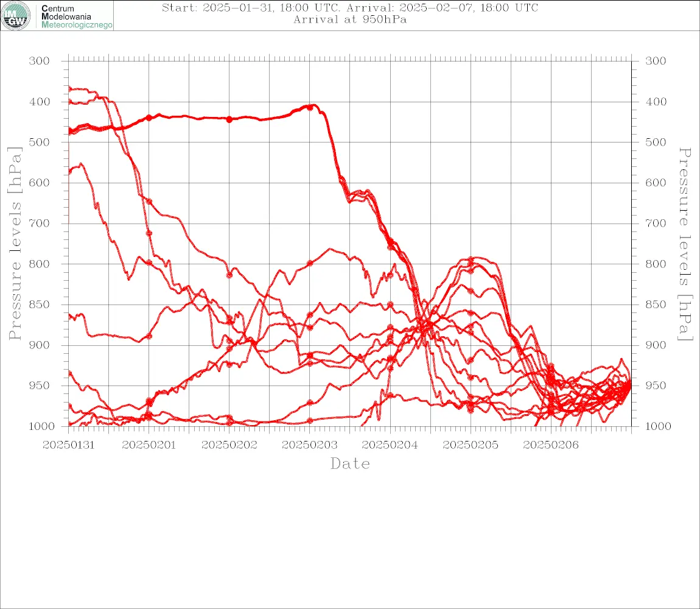Click date label 20250206 on x-axis
The width and height of the screenshot is (700, 609).
click(x=551, y=445)
